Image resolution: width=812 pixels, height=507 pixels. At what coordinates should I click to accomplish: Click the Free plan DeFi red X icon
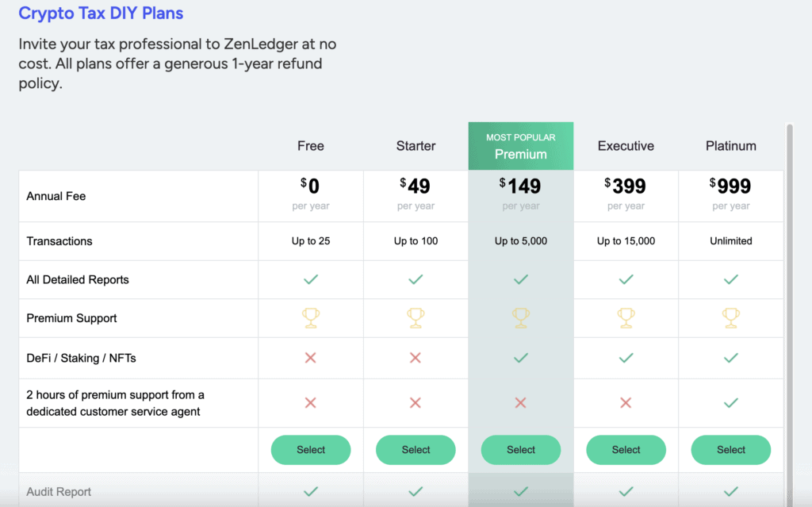coord(310,358)
